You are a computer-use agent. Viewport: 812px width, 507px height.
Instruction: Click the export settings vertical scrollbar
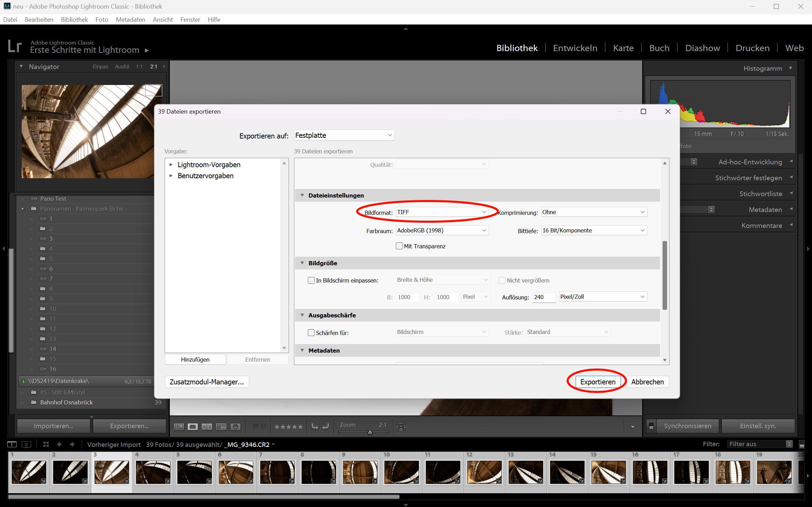(665, 275)
